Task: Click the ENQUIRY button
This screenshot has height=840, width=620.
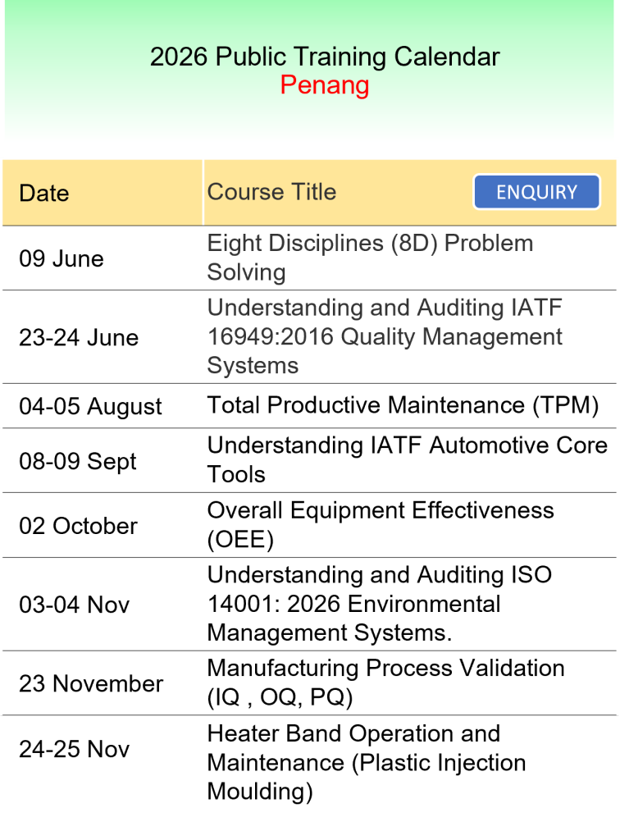Action: click(x=536, y=193)
